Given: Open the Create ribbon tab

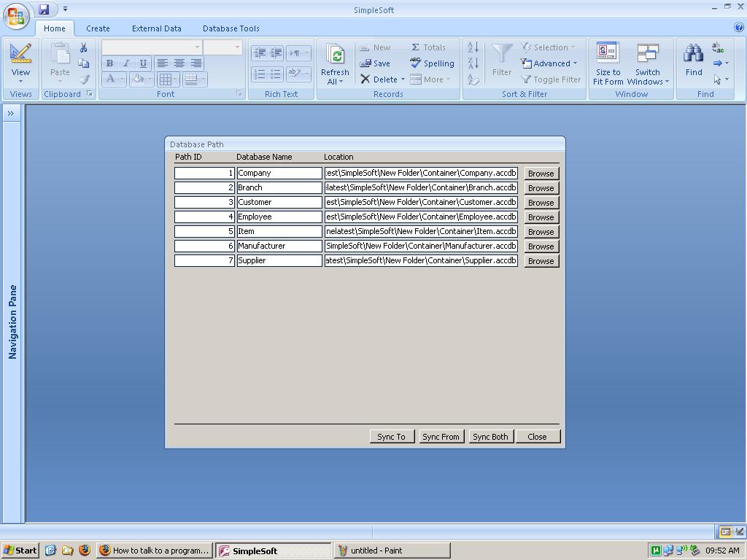Looking at the screenshot, I should (x=98, y=28).
